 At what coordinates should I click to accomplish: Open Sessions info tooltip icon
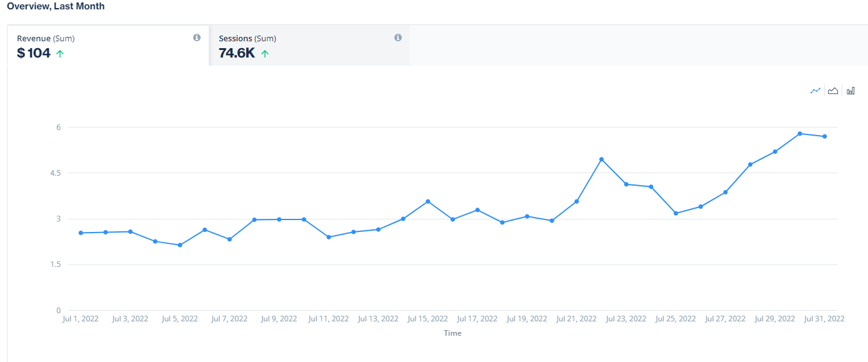(398, 38)
